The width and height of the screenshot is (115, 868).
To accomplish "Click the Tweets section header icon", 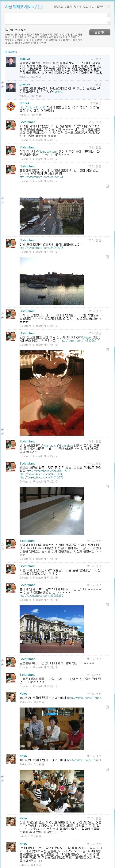I will pos(6,52).
